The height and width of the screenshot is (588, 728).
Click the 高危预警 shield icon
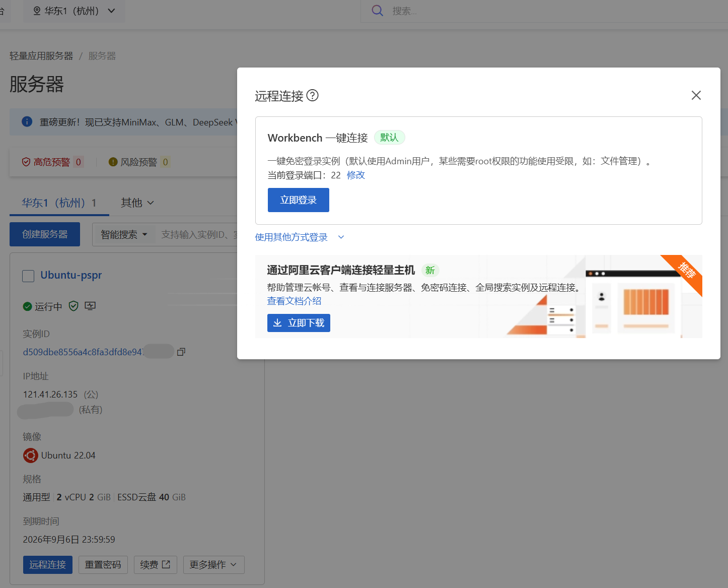pos(26,162)
